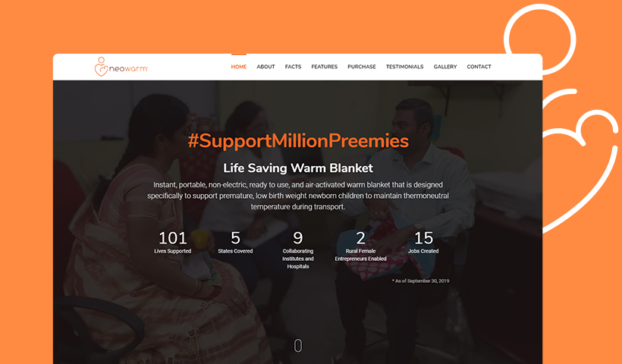Select FEATURES in the navigation bar

[x=324, y=67]
